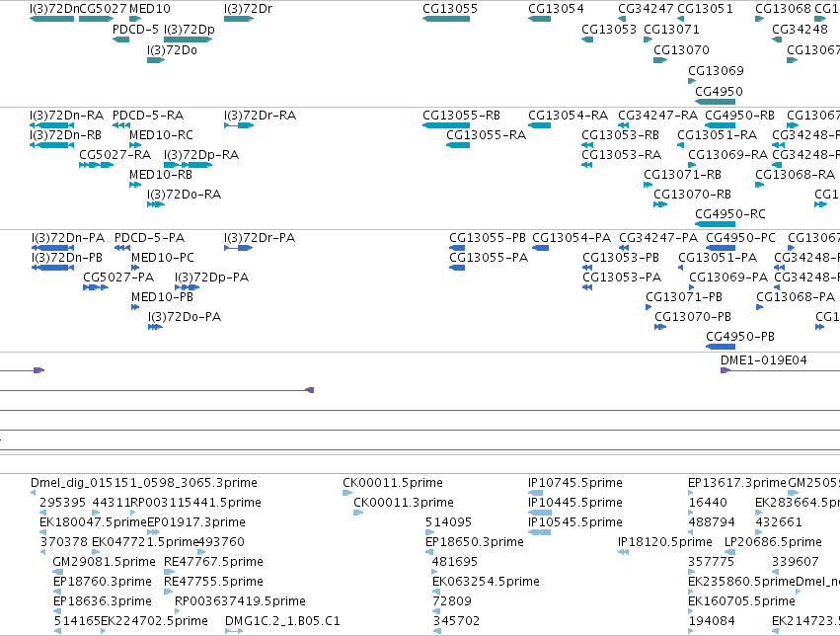Click transcript label CG13055-RB
The image size is (840, 636).
[461, 116]
